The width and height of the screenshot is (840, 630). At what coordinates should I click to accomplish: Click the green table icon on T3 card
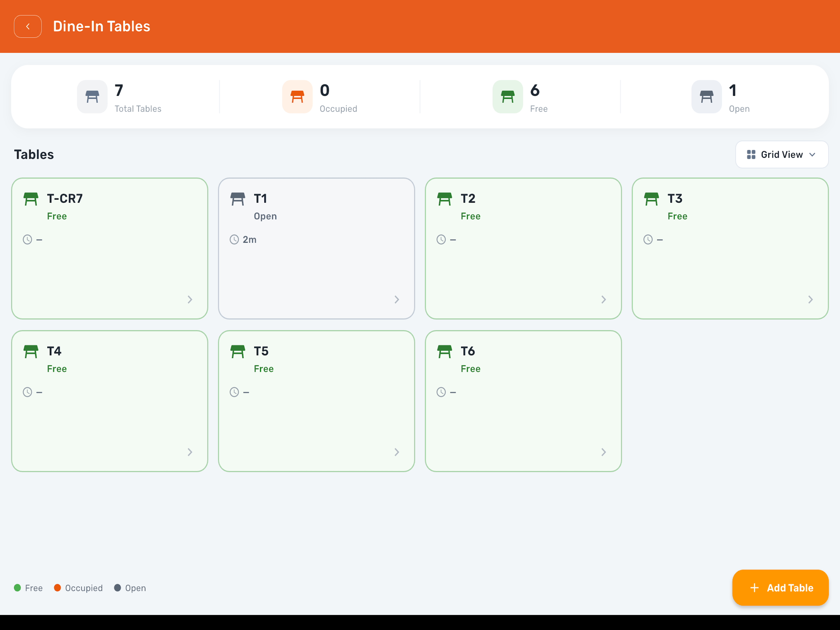click(x=652, y=199)
